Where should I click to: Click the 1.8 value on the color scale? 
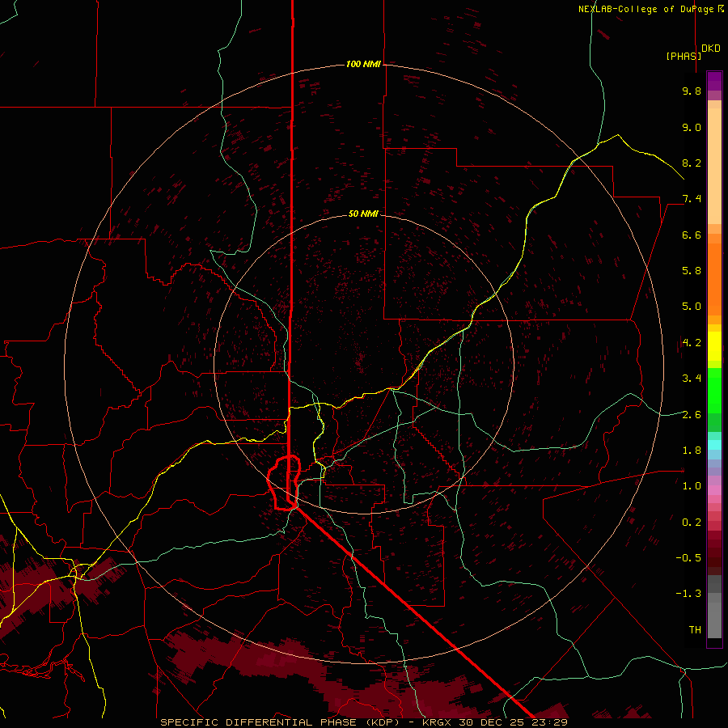coord(692,451)
